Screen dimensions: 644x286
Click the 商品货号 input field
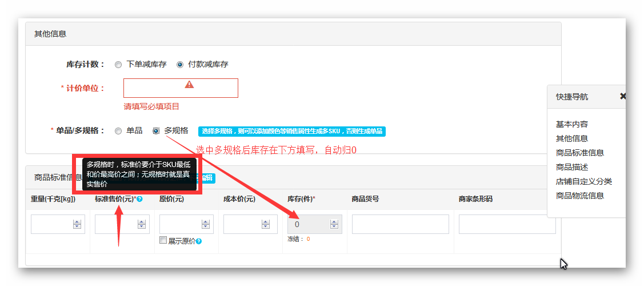tap(401, 224)
